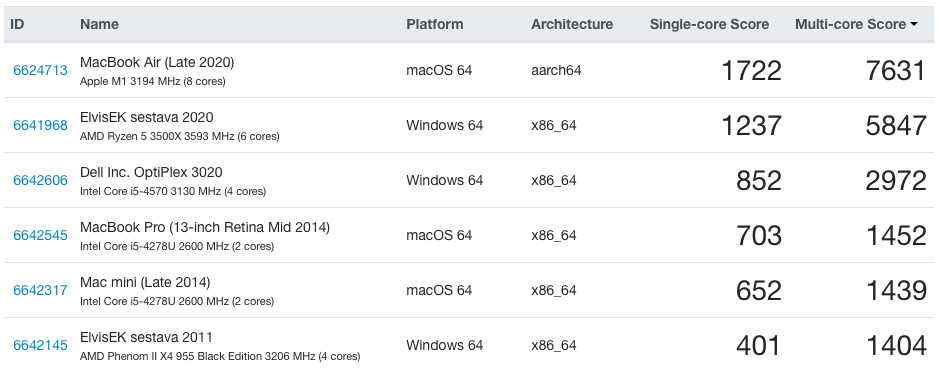Image resolution: width=939 pixels, height=373 pixels.
Task: Click Intel Core i5-4278U under MacBook Pro
Action: 177,246
